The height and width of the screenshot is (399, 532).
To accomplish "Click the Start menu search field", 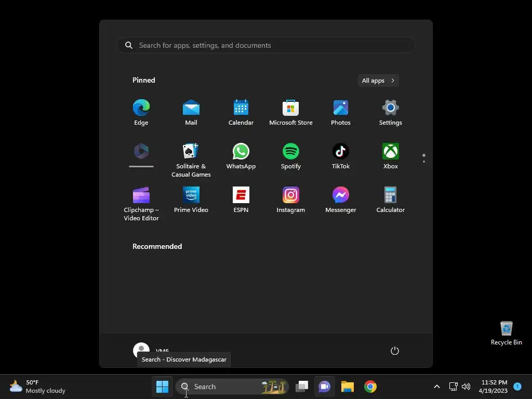I will (x=266, y=46).
